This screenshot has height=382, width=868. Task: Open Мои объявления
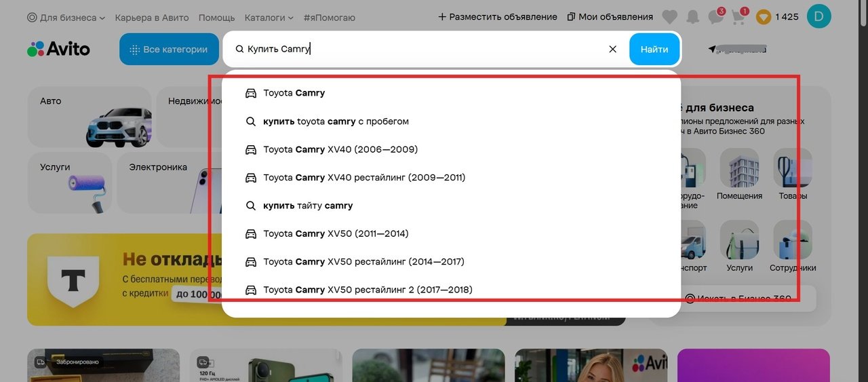(x=610, y=17)
